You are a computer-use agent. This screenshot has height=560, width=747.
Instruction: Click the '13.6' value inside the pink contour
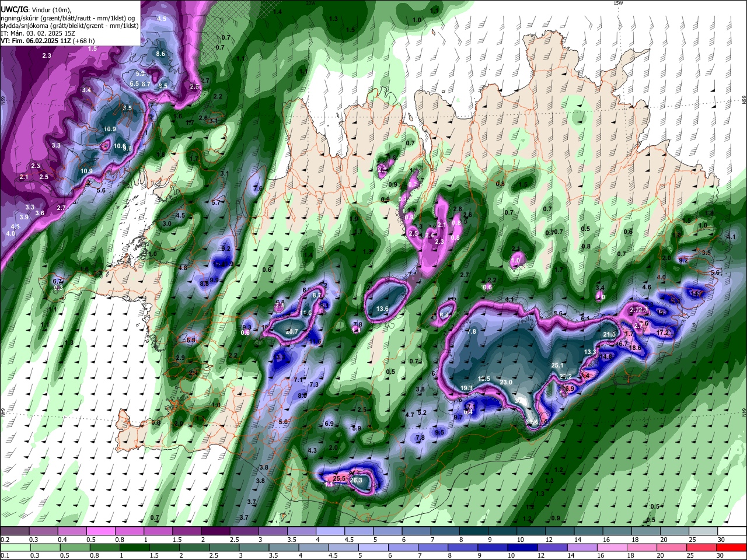[382, 309]
